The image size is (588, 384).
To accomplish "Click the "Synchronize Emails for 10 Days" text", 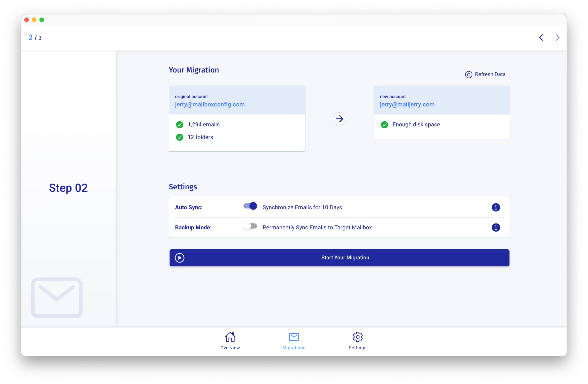I will pyautogui.click(x=302, y=207).
